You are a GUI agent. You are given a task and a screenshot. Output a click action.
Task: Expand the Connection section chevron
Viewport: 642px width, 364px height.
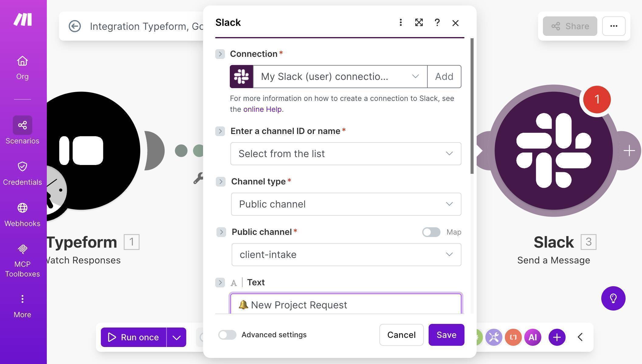pyautogui.click(x=220, y=54)
